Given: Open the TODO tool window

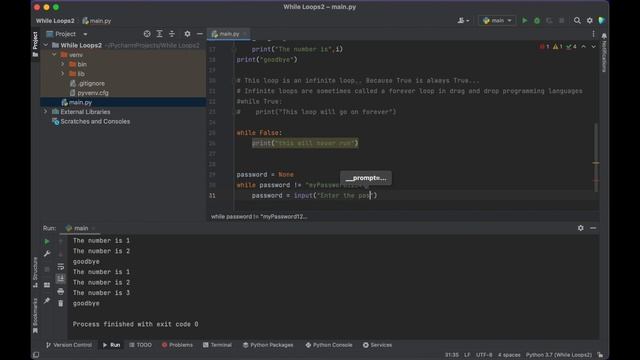Looking at the screenshot, I should pyautogui.click(x=140, y=345).
